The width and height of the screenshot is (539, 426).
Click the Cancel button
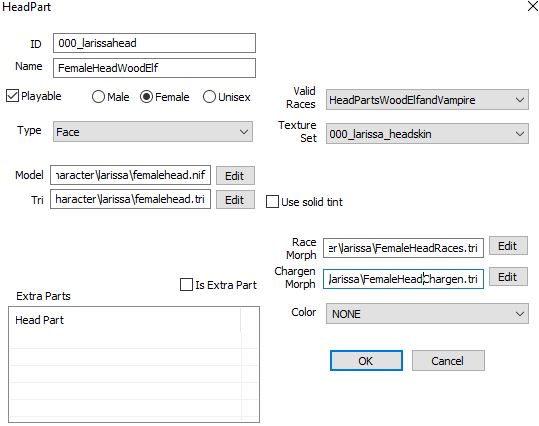click(x=448, y=361)
